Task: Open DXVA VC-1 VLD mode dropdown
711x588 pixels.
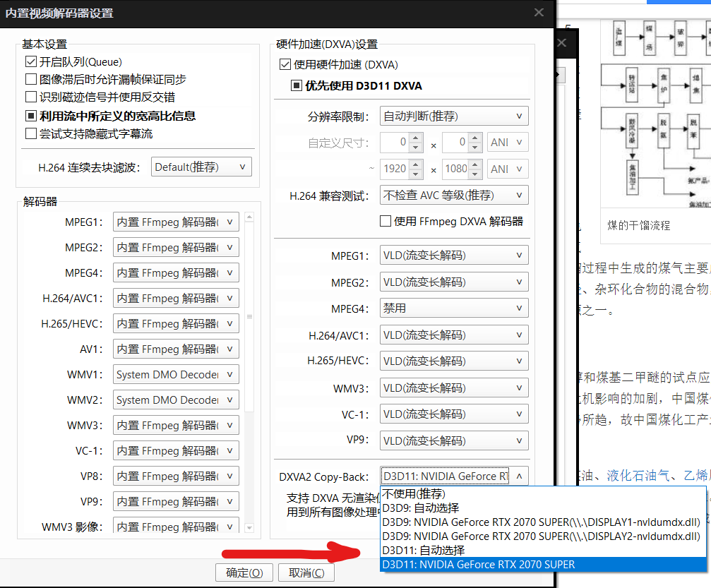Action: pyautogui.click(x=454, y=414)
